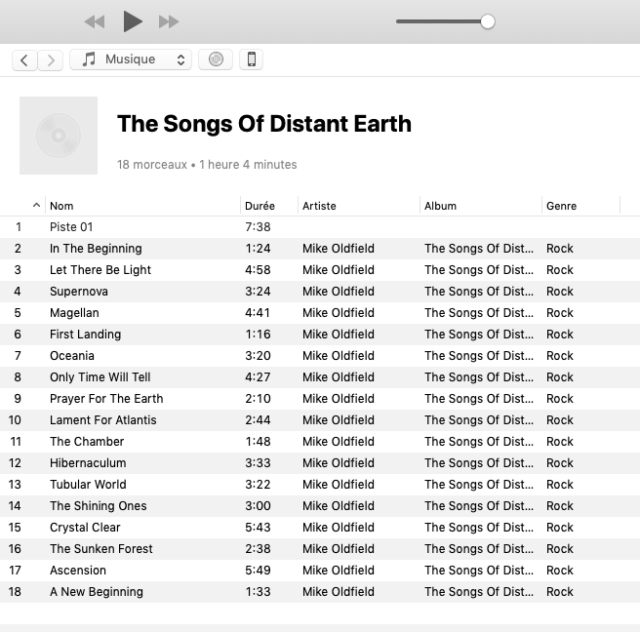Image resolution: width=640 pixels, height=632 pixels.
Task: Select track The Shining Ones
Action: coord(320,506)
